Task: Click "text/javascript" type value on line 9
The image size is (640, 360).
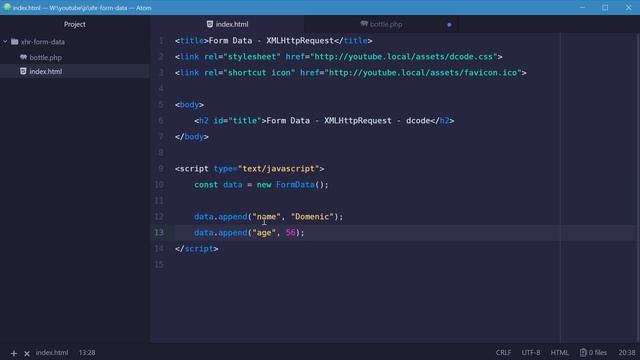Action: (278, 169)
